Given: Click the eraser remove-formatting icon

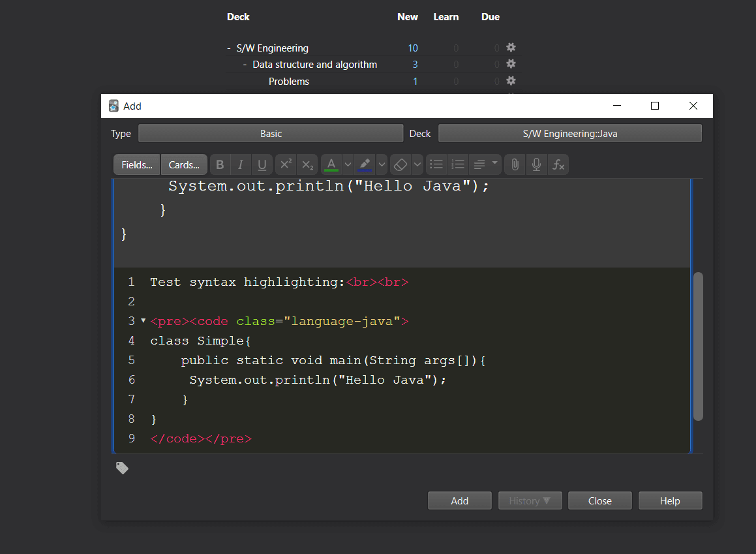Looking at the screenshot, I should (401, 165).
